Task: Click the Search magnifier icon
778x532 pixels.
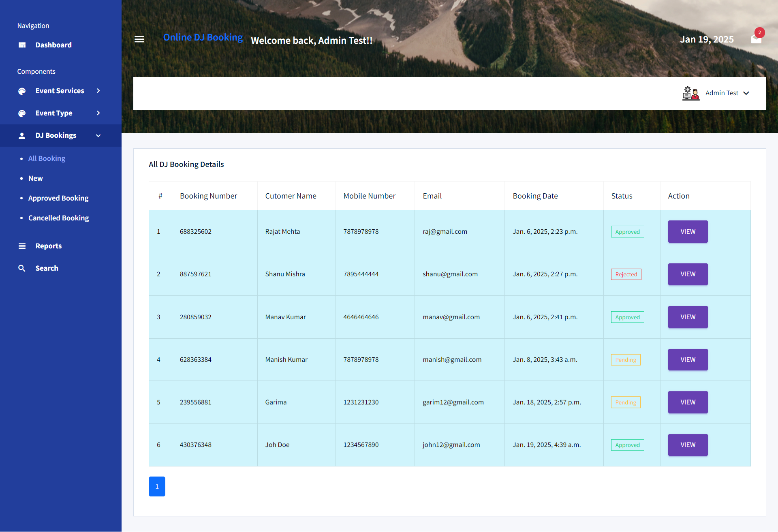Action: [22, 268]
